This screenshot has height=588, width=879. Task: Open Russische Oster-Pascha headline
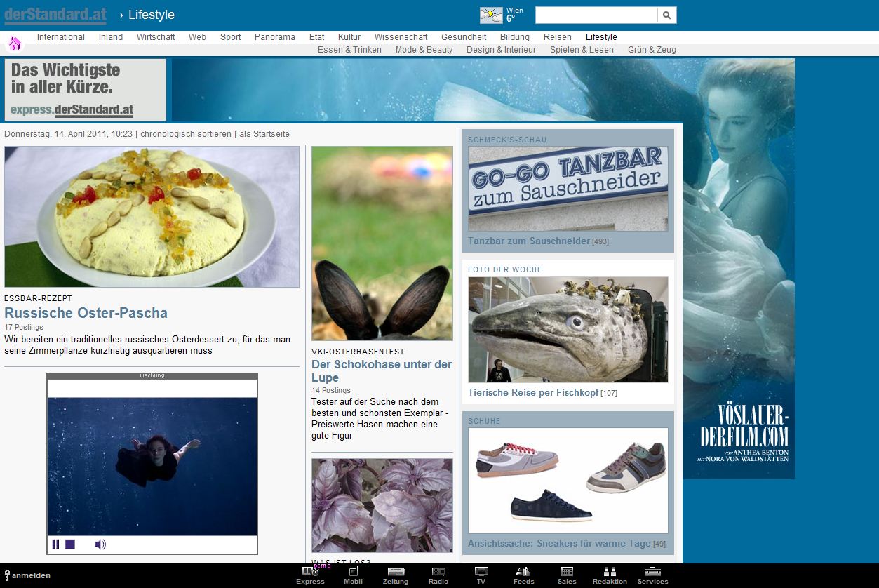(x=86, y=313)
